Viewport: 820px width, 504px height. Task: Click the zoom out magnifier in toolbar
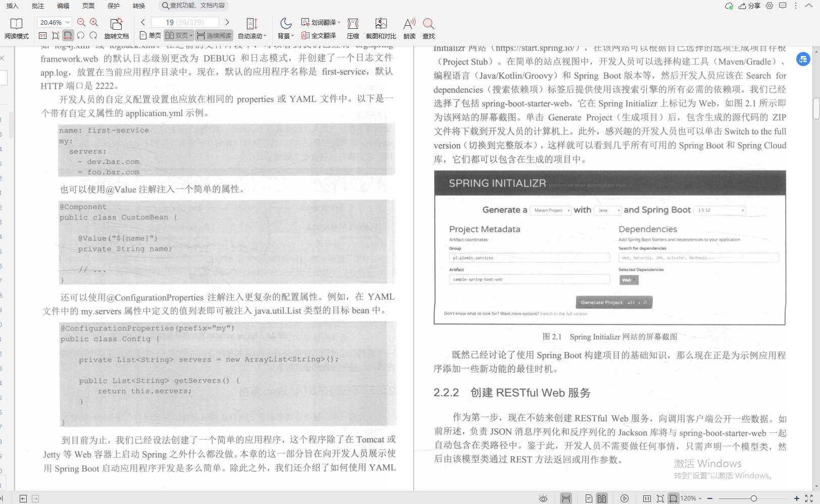[x=81, y=22]
